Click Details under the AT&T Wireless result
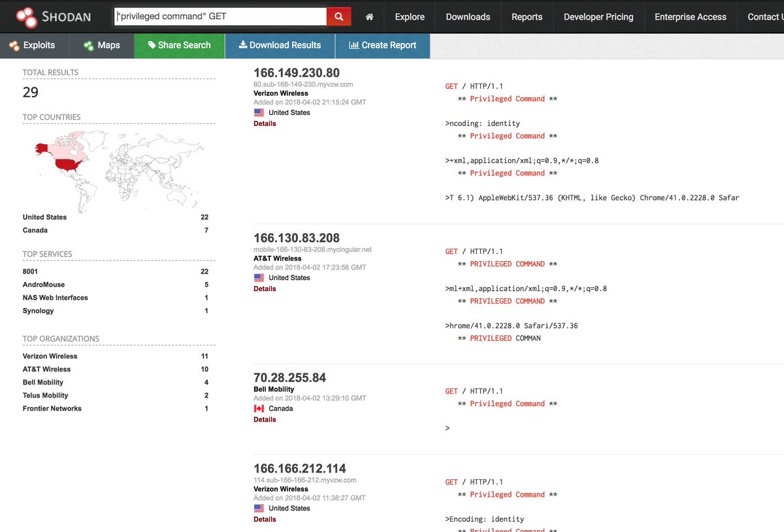The image size is (784, 532). click(264, 289)
